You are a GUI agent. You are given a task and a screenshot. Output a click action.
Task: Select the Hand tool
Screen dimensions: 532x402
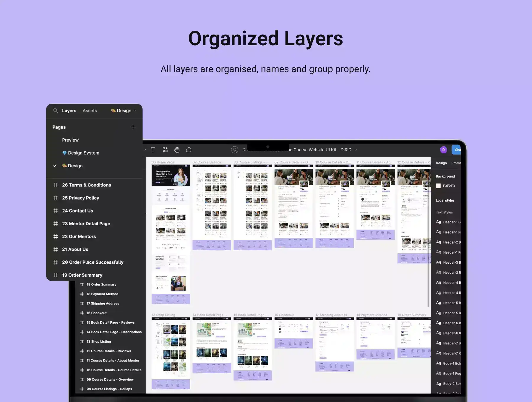[177, 150]
